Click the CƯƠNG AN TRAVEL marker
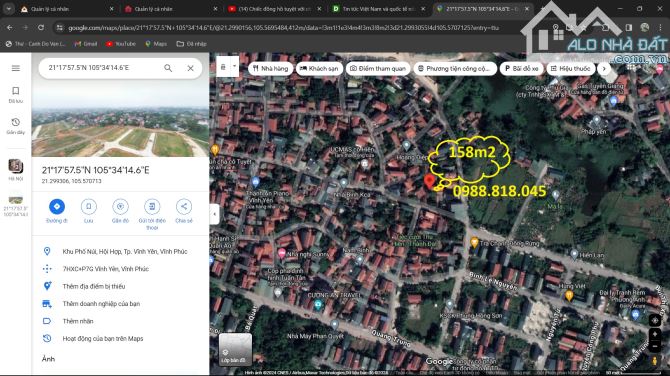The width and height of the screenshot is (670, 376). 318,304
